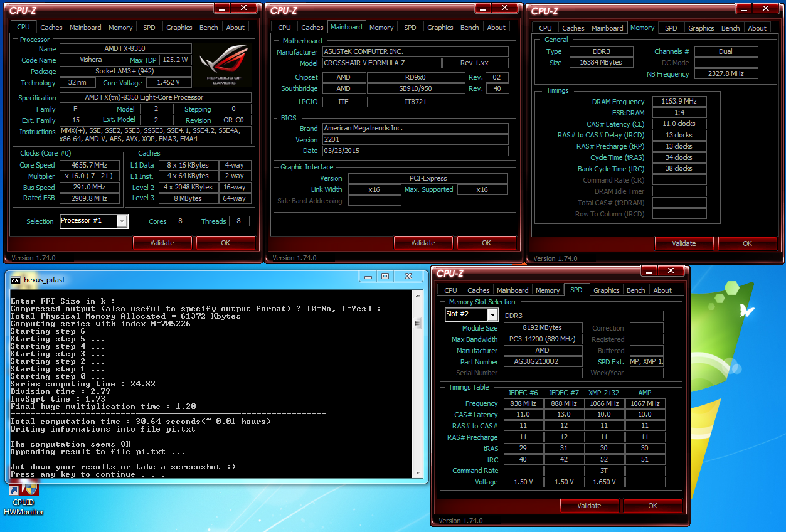The width and height of the screenshot is (786, 532).
Task: Click Validate in the SPD window
Action: click(590, 506)
